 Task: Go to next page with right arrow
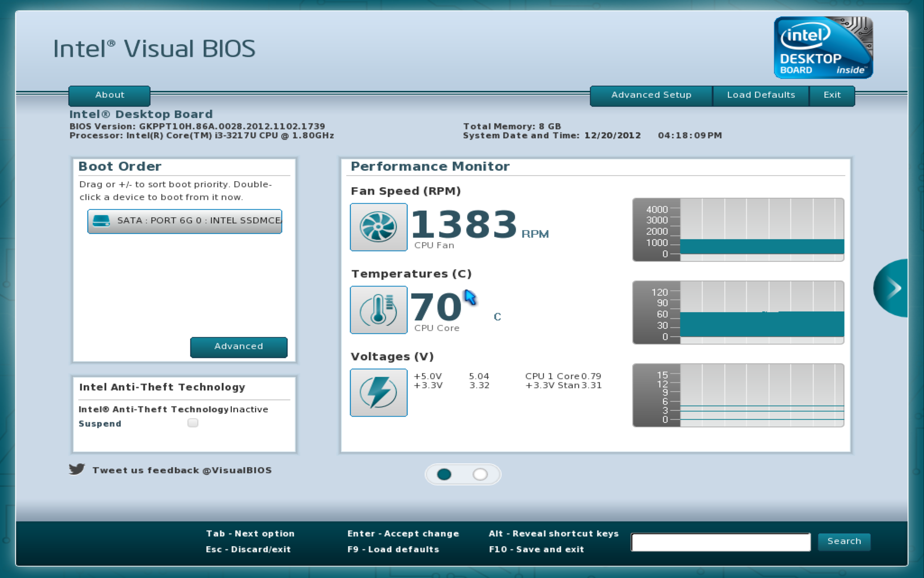tap(892, 288)
